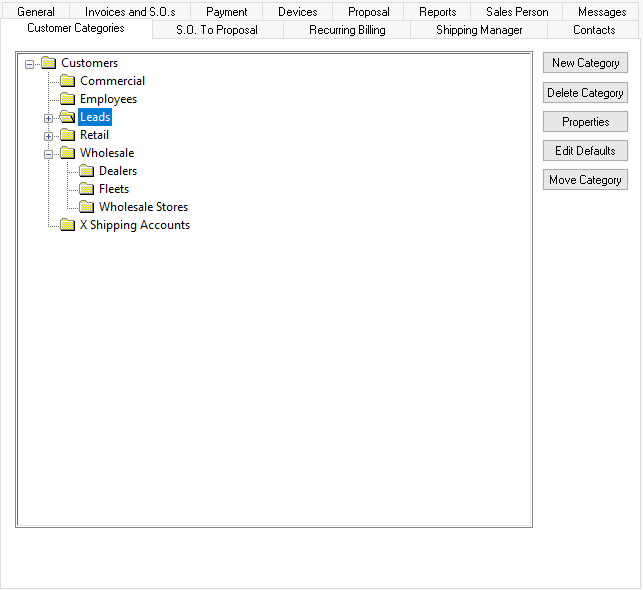
Task: Select the Commercial category label
Action: point(112,81)
